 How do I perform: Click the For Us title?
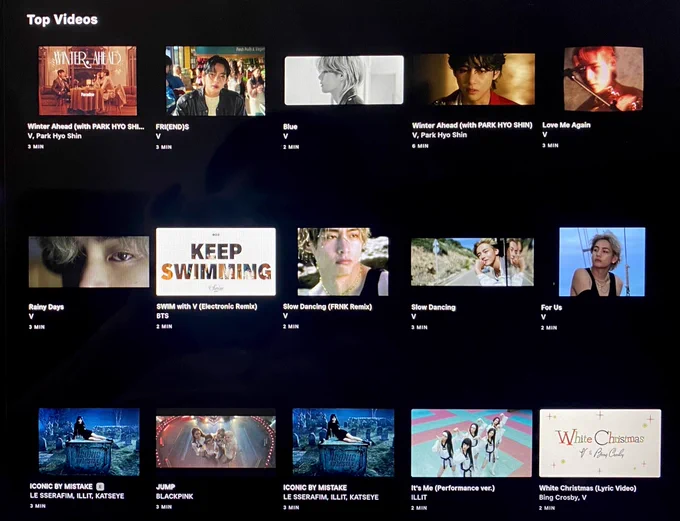(551, 308)
